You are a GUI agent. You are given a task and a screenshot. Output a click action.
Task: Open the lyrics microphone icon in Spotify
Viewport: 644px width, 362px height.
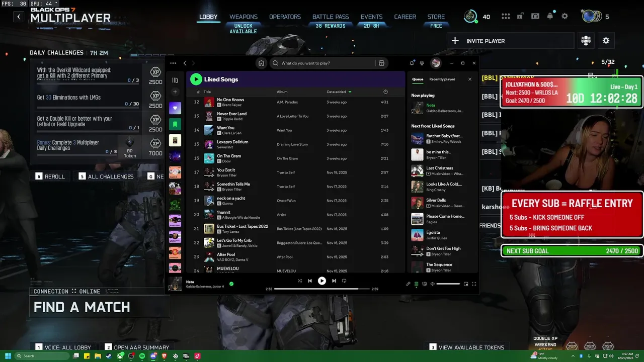click(409, 284)
